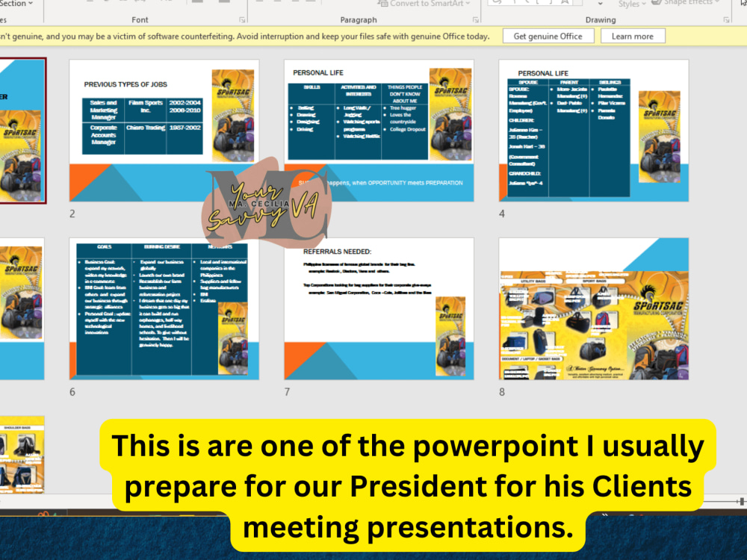The height and width of the screenshot is (560, 747).
Task: Select slide 9 Shoulder Bags thumbnail
Action: [22, 455]
